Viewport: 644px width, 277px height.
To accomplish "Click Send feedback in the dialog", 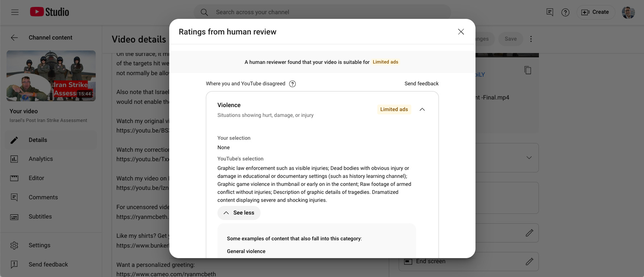I will (x=421, y=83).
